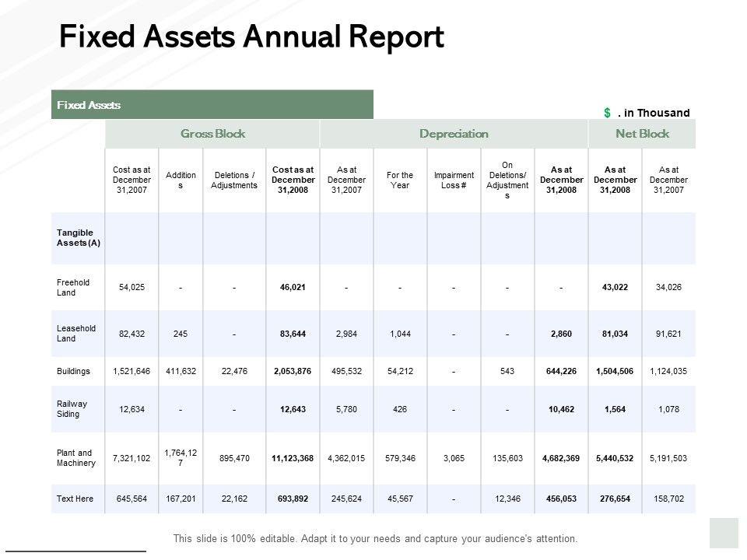Click the "Net Block" group header
747x560 pixels.
tap(642, 134)
